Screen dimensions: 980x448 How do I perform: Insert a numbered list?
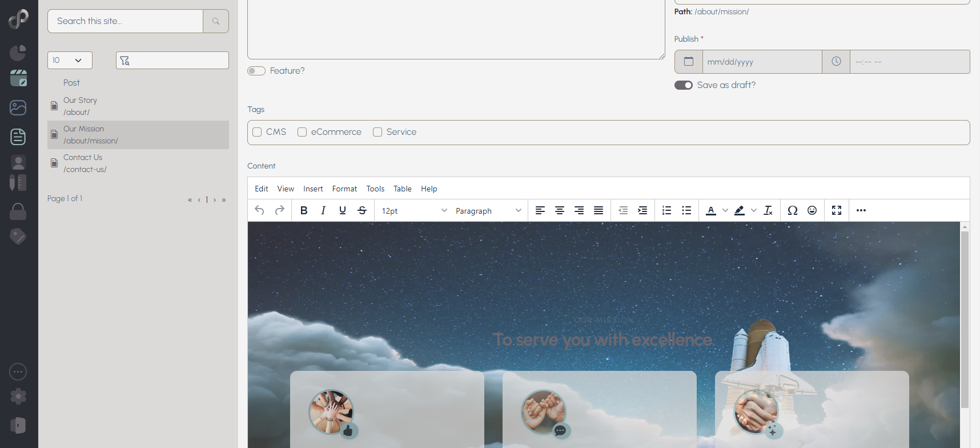click(x=666, y=210)
